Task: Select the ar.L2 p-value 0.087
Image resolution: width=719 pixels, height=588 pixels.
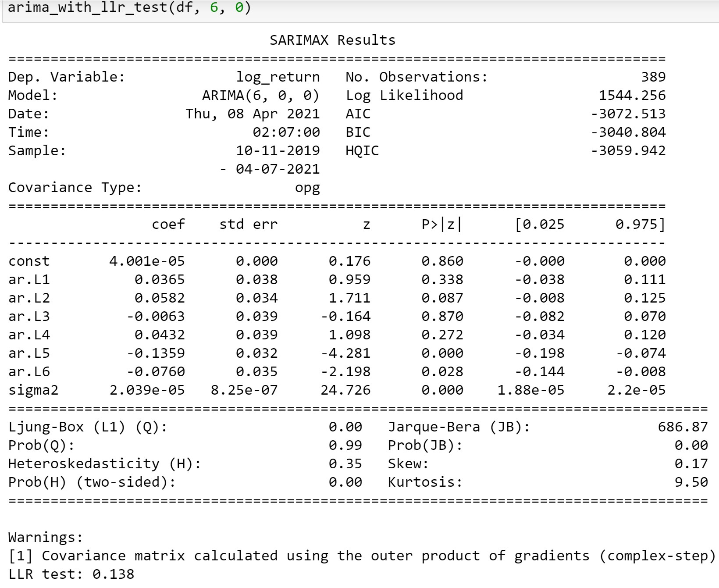Action: pyautogui.click(x=442, y=298)
